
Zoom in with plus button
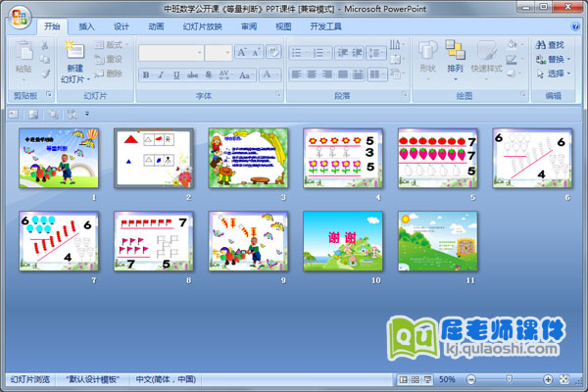548,379
